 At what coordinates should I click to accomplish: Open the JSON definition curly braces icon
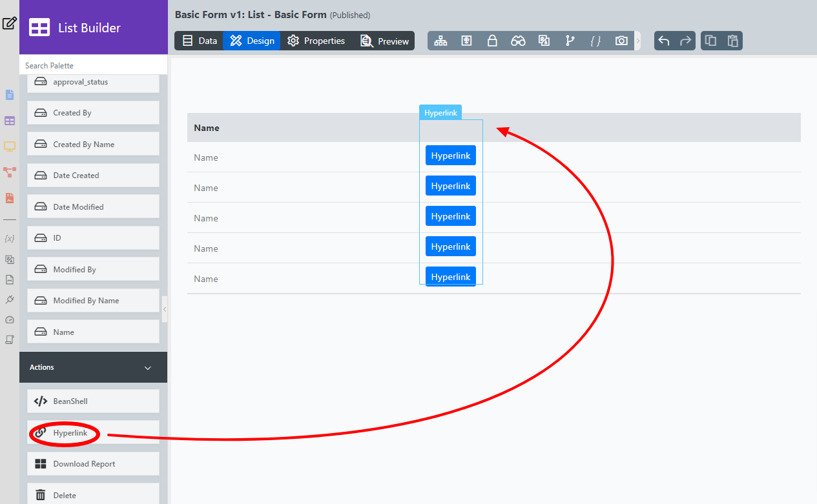tap(595, 41)
